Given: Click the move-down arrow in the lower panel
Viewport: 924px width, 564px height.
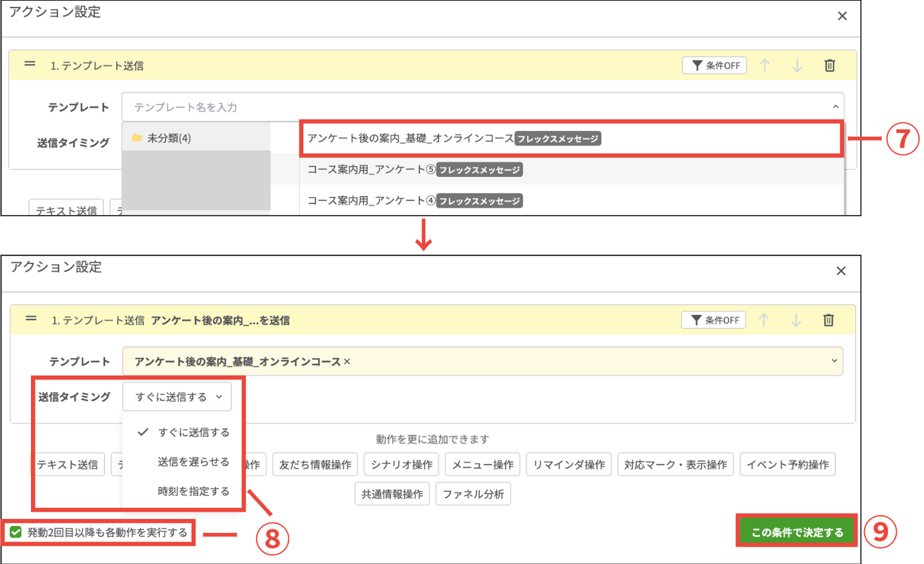Looking at the screenshot, I should (796, 320).
